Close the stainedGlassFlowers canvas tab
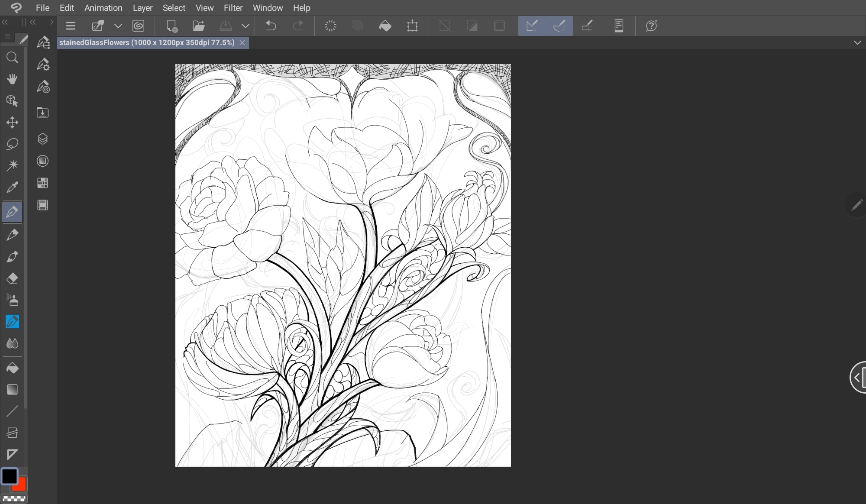This screenshot has height=504, width=866. [242, 42]
